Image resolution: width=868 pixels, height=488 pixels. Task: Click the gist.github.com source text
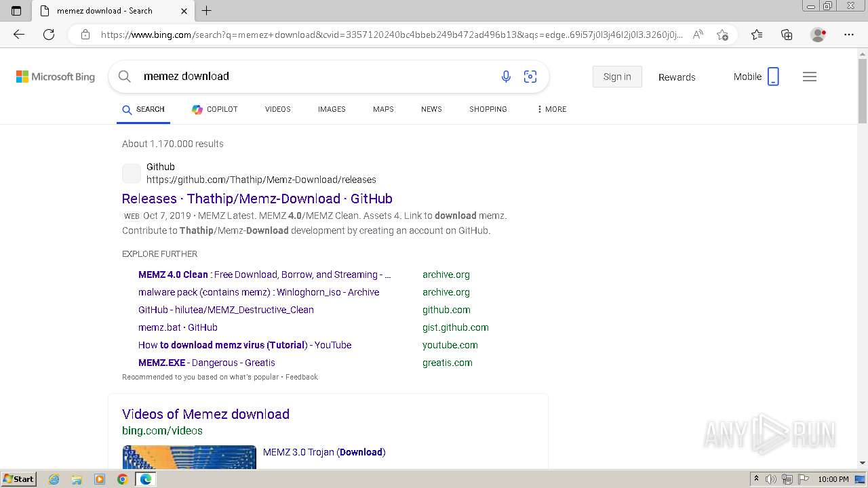pos(455,327)
